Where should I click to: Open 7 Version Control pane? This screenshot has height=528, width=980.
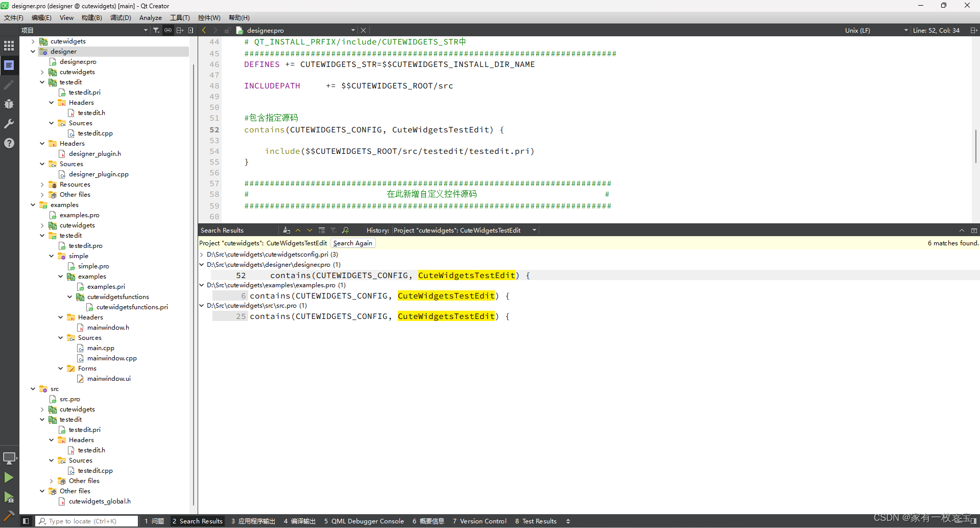480,521
